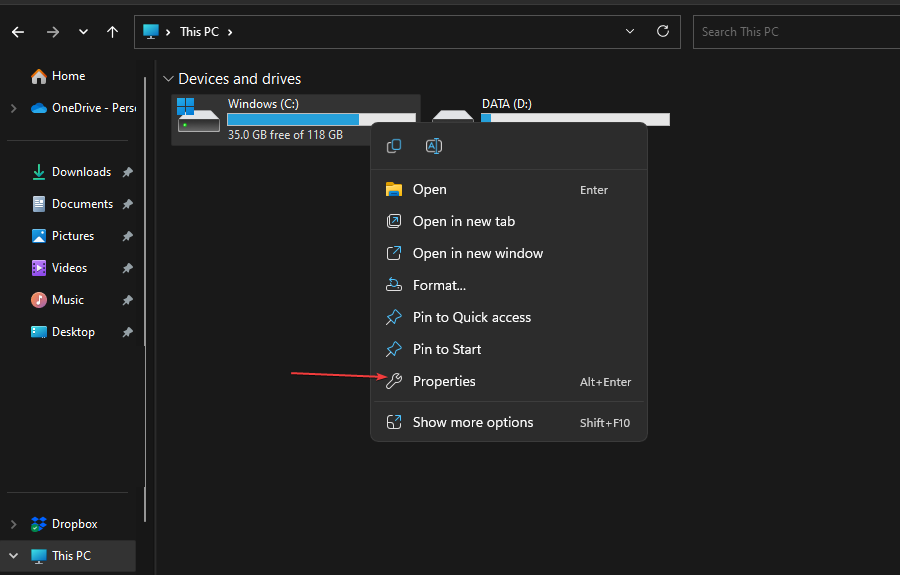Open Home in the sidebar

click(x=68, y=76)
